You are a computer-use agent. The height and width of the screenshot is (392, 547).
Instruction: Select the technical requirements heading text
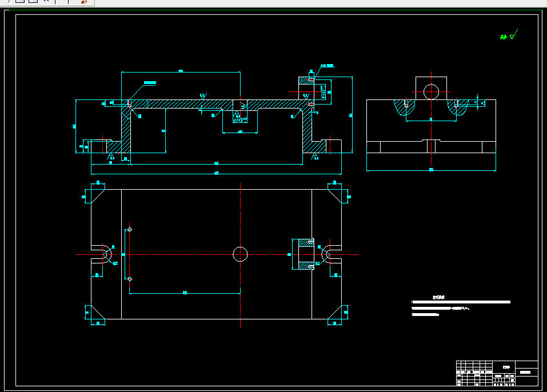(438, 298)
